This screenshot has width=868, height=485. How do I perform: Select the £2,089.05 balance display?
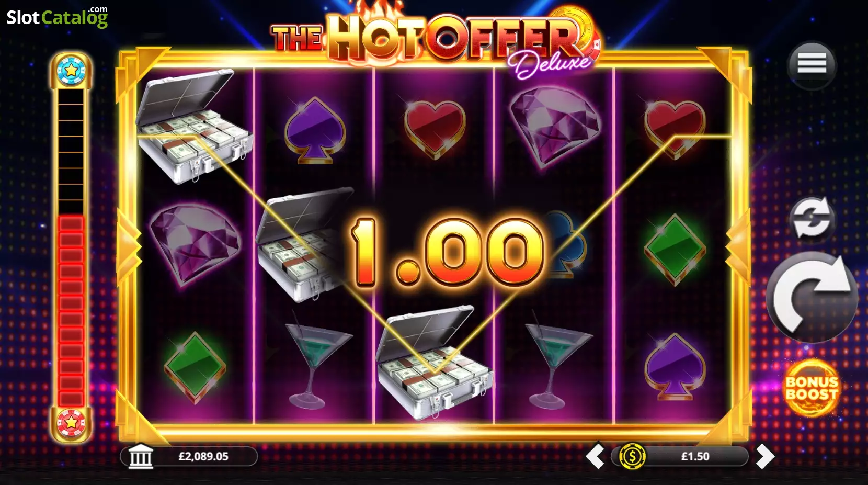click(x=189, y=456)
